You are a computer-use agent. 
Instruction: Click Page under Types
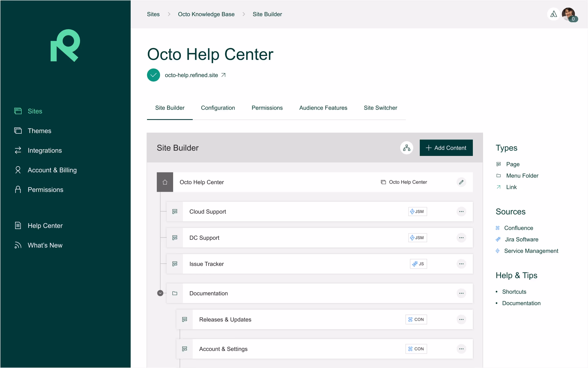click(x=513, y=164)
